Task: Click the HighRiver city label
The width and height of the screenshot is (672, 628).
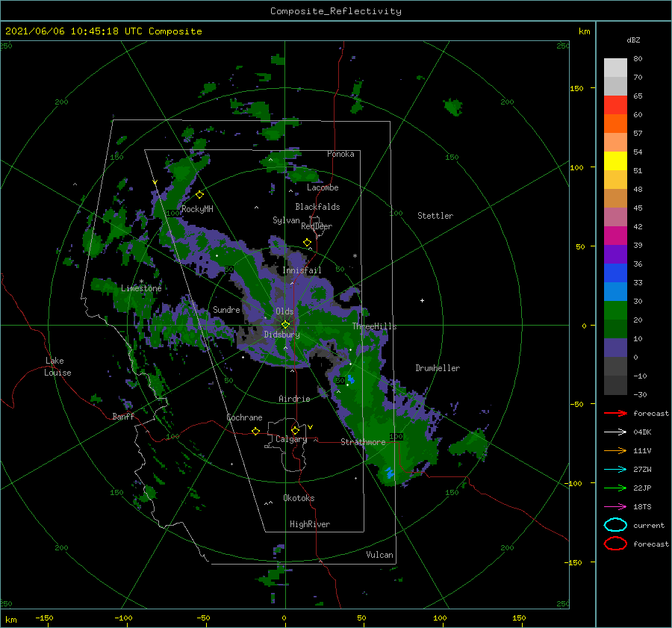Action: click(x=310, y=524)
